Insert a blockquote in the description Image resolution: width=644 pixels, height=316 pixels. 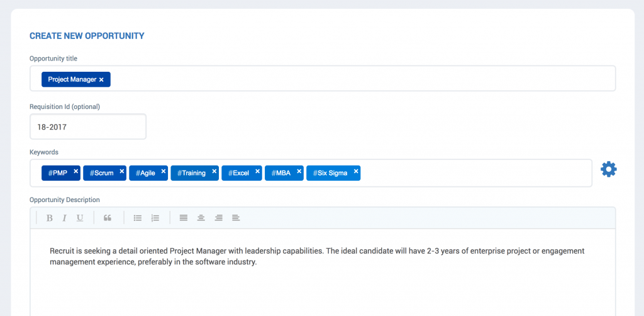tap(108, 218)
